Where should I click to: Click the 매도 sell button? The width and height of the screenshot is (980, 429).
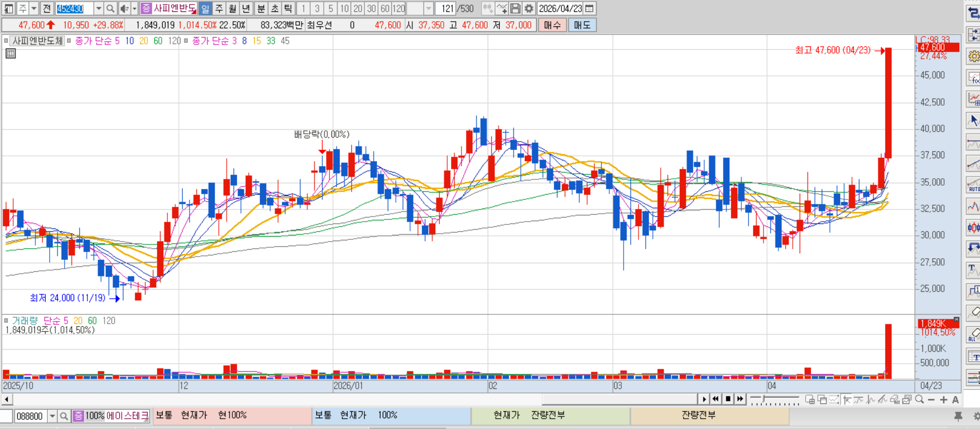583,25
